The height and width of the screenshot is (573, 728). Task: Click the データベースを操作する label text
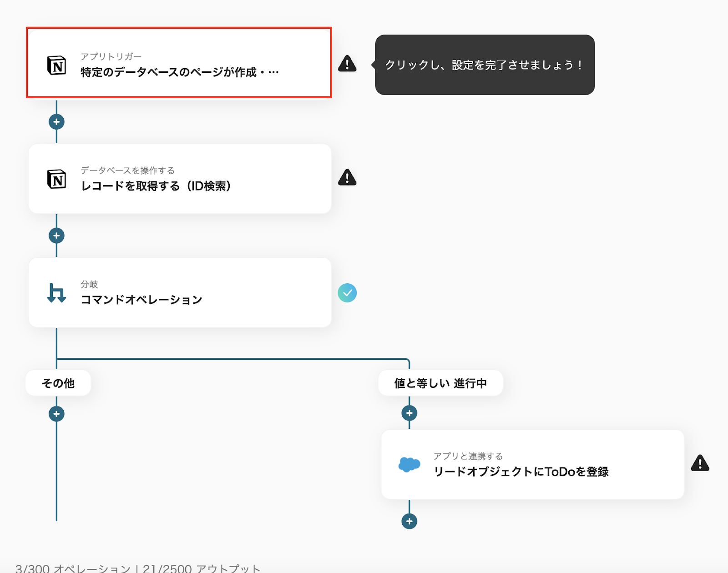tap(128, 171)
